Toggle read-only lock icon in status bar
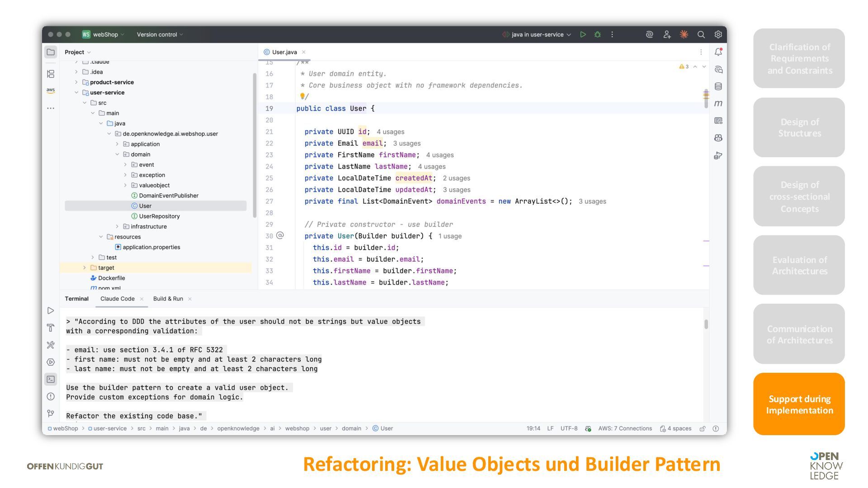 [703, 428]
